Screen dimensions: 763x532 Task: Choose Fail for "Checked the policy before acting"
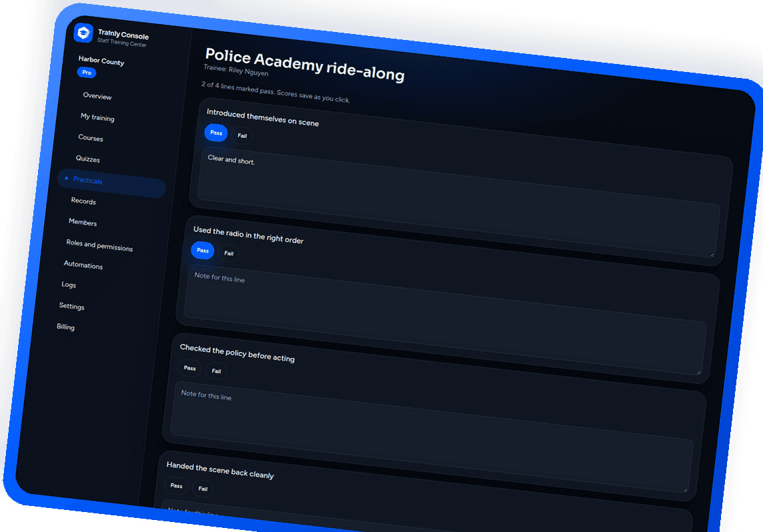click(216, 371)
